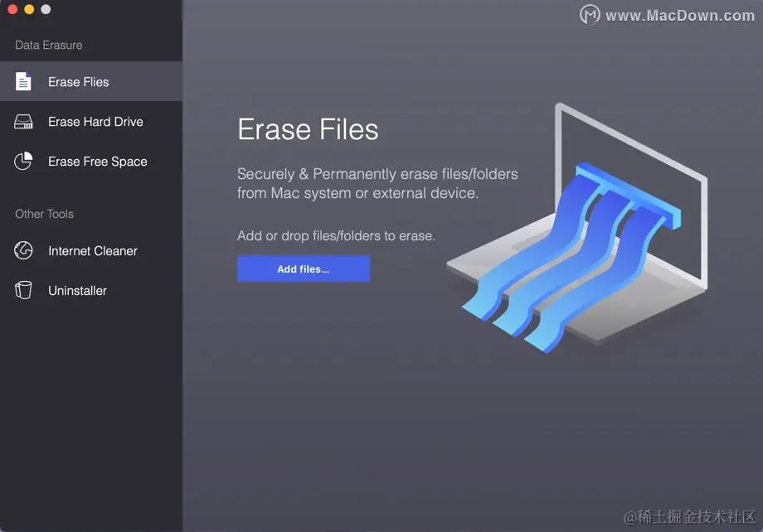The image size is (763, 532).
Task: Click 'Add or drop files/folders to erase.' text
Action: tap(336, 236)
